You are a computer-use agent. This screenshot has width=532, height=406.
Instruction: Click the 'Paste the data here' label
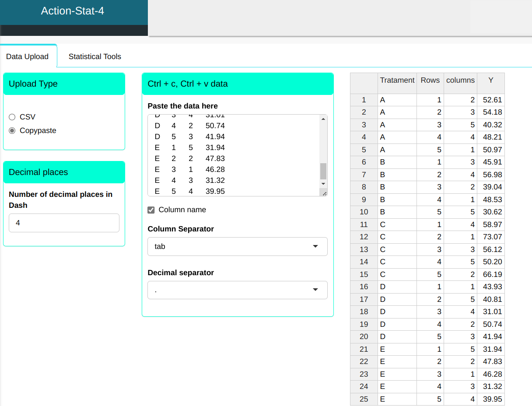click(x=183, y=106)
